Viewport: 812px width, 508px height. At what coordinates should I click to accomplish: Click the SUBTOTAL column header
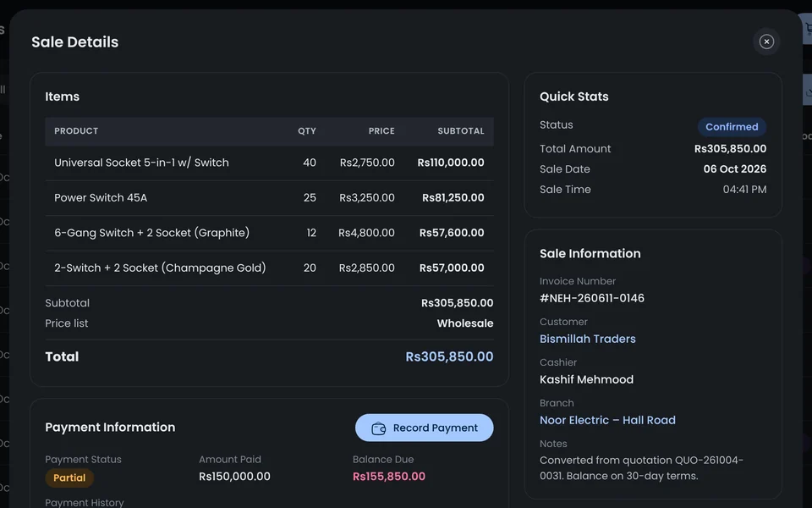tap(461, 131)
